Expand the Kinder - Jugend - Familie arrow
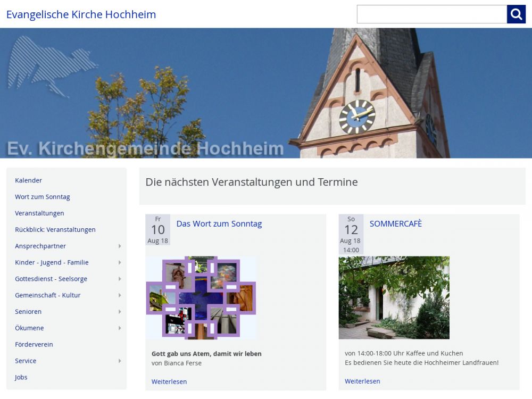Screen dimensions: 532x399 120,263
